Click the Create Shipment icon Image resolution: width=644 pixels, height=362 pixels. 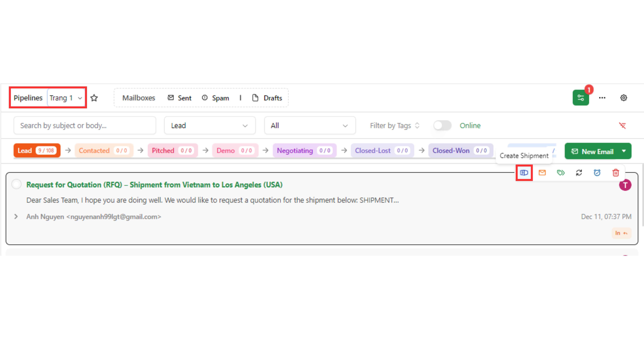tap(524, 173)
